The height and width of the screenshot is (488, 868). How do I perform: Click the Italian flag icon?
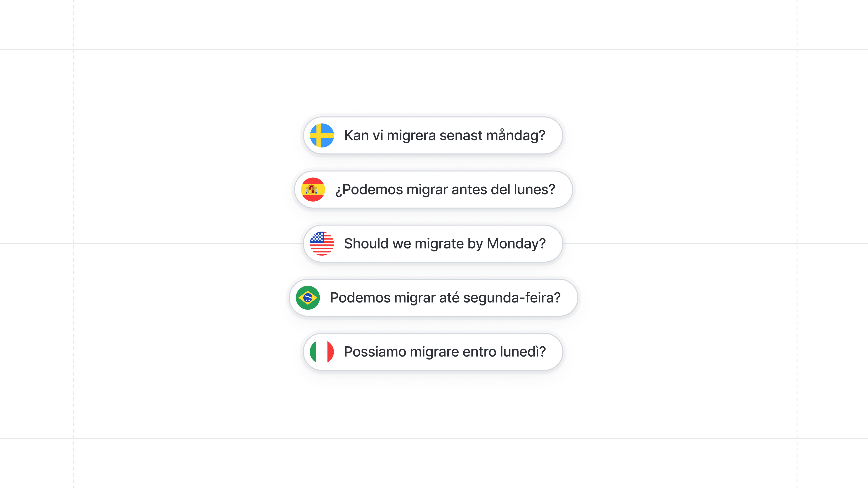pyautogui.click(x=322, y=352)
